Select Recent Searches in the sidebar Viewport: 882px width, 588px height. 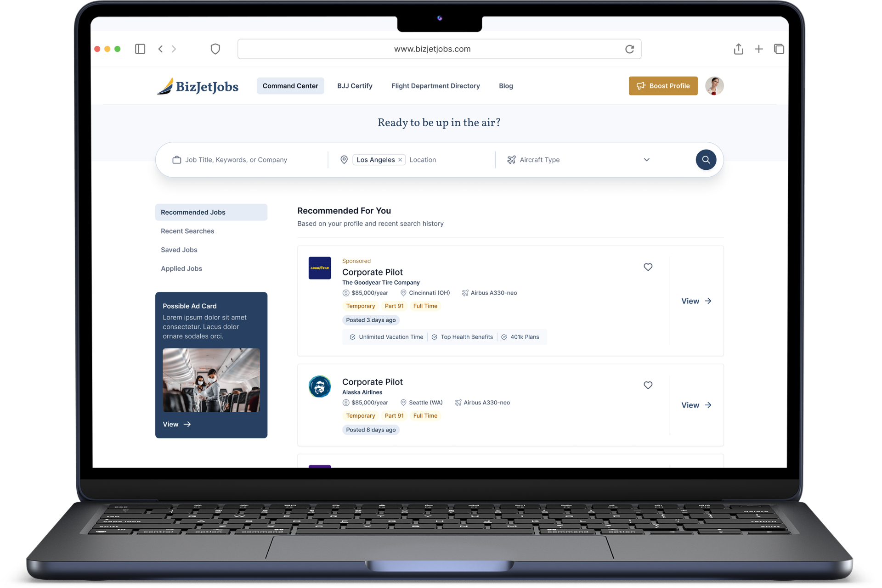187,231
